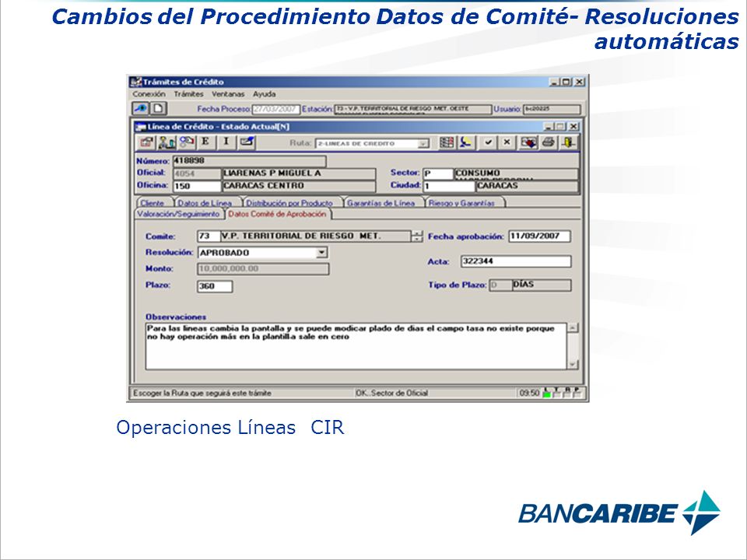Click the exit door icon
The height and width of the screenshot is (560, 747).
568,142
